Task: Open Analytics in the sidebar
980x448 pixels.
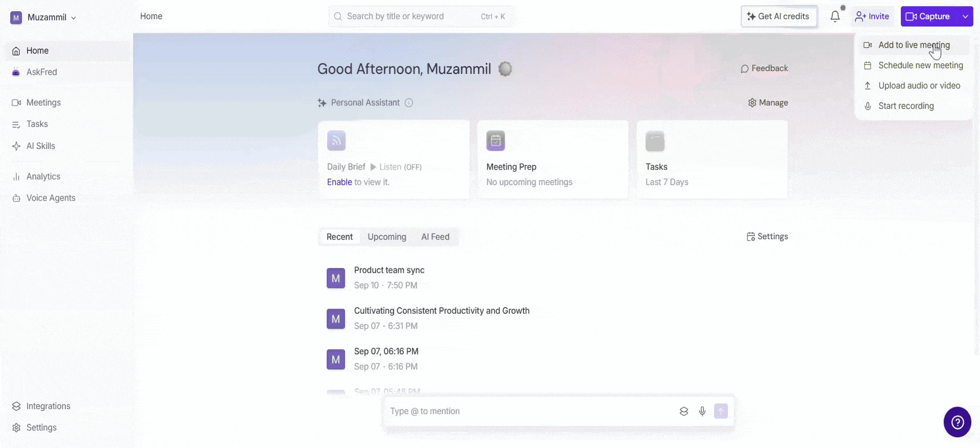Action: (67, 177)
